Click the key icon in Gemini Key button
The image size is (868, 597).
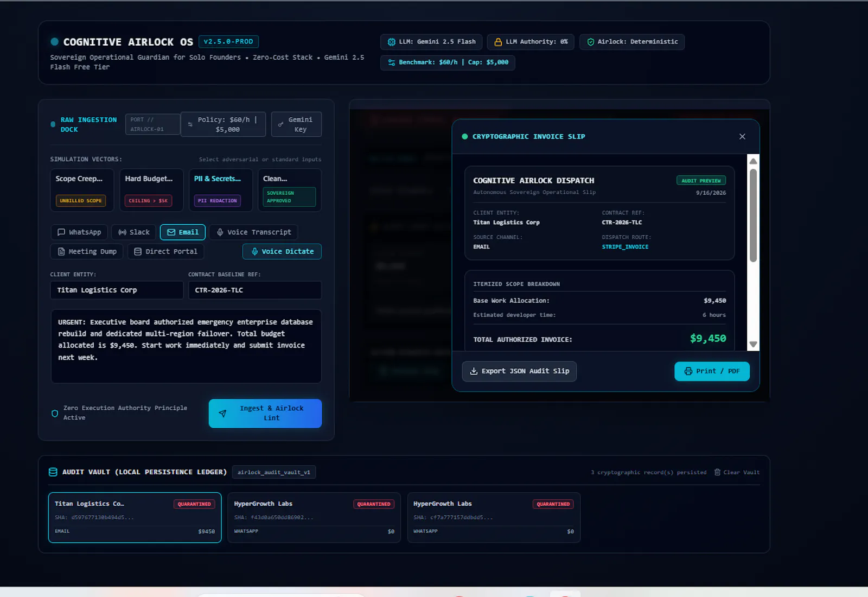(280, 124)
